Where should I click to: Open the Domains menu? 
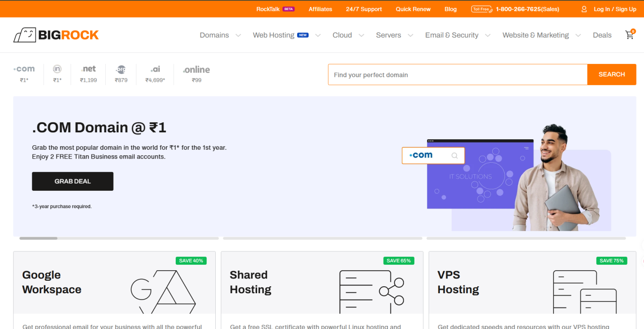214,35
